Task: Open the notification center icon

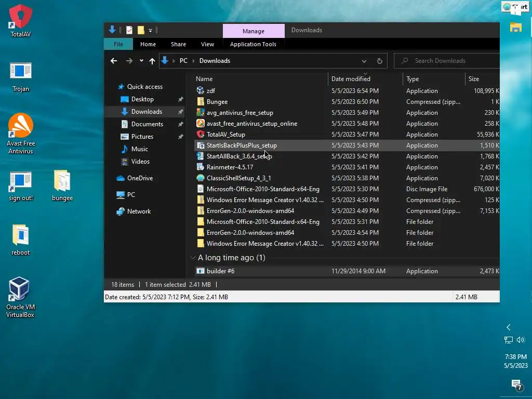Action: [516, 384]
